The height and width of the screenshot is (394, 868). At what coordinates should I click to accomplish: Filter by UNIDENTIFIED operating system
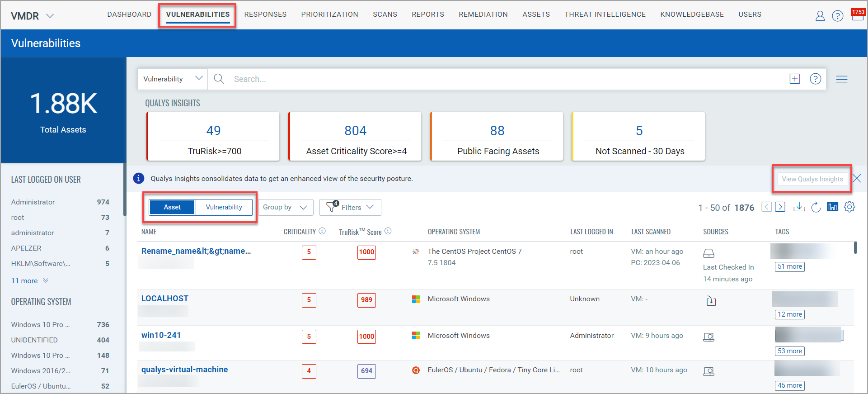(x=60, y=340)
